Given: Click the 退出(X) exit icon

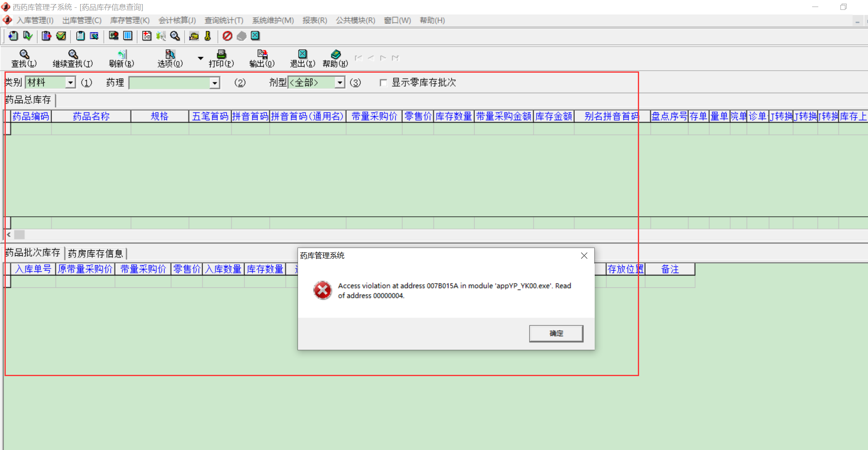Looking at the screenshot, I should point(302,54).
